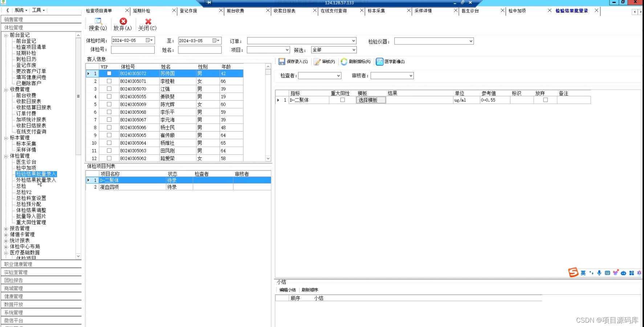Expand the 统计报表 tree node
Image resolution: width=644 pixels, height=327 pixels.
click(x=6, y=241)
